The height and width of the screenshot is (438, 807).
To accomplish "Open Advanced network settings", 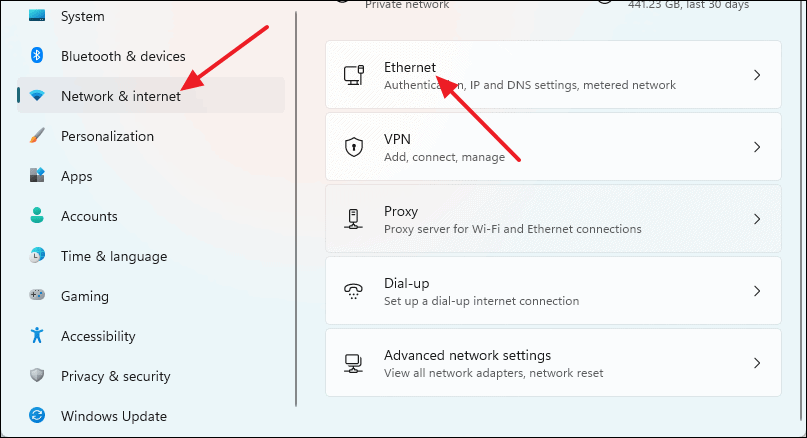I will (x=553, y=363).
